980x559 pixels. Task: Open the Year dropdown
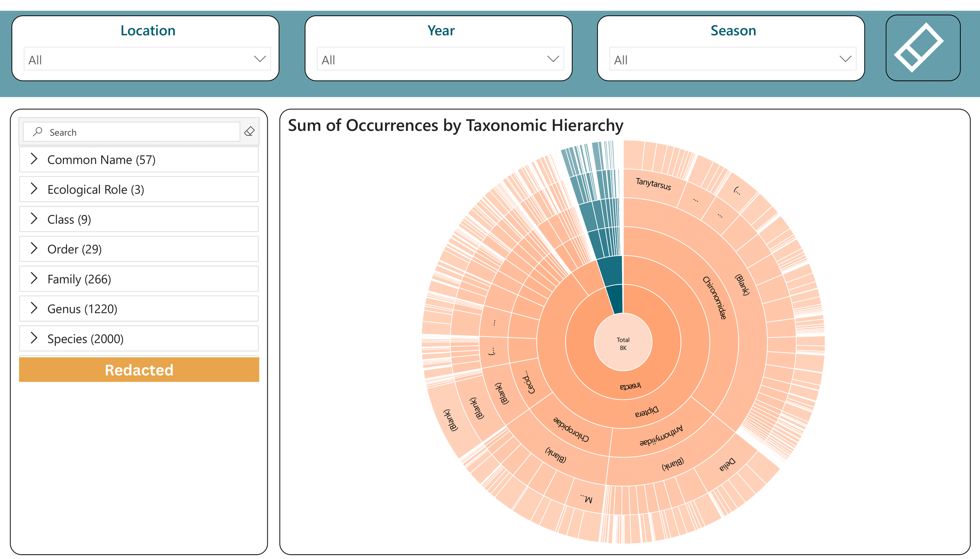click(x=440, y=59)
